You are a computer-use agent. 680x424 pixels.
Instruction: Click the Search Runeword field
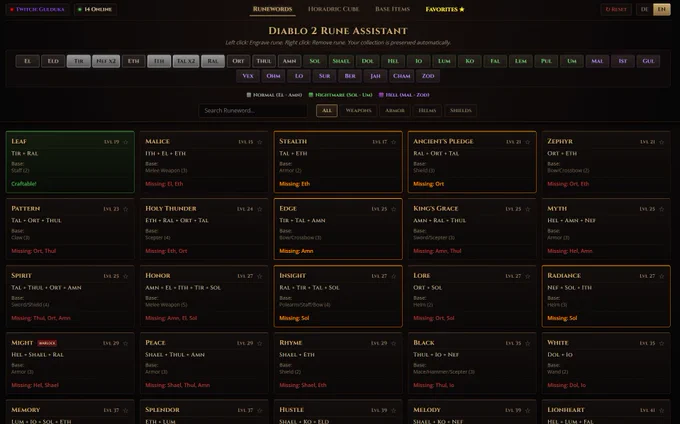pyautogui.click(x=253, y=111)
